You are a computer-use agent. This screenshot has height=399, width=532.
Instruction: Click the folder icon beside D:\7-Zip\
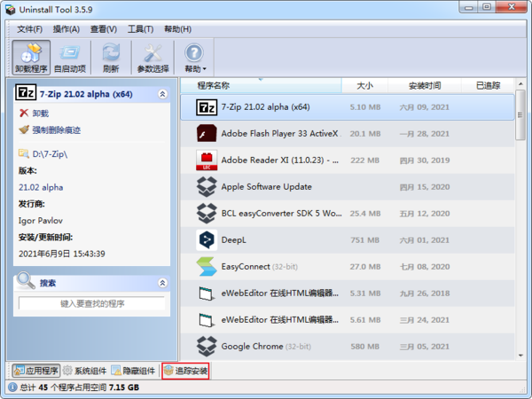pos(24,153)
